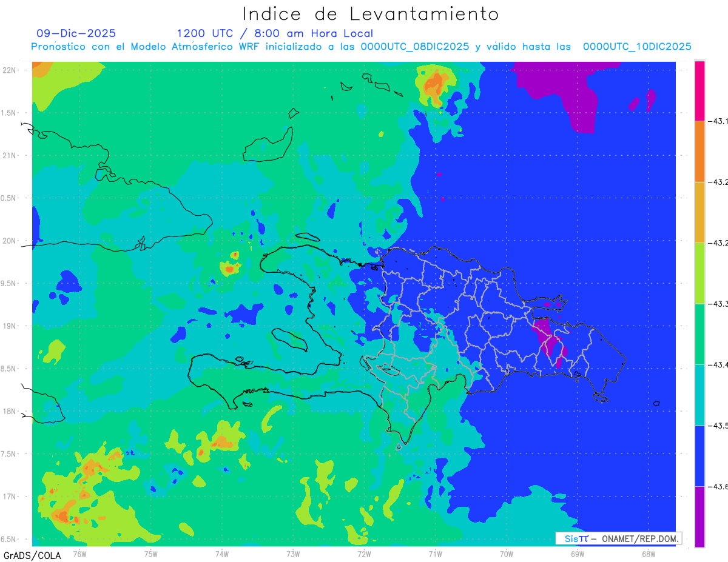Select the '17N' latitude label
Screen dimensions: 728x562
click(x=9, y=497)
